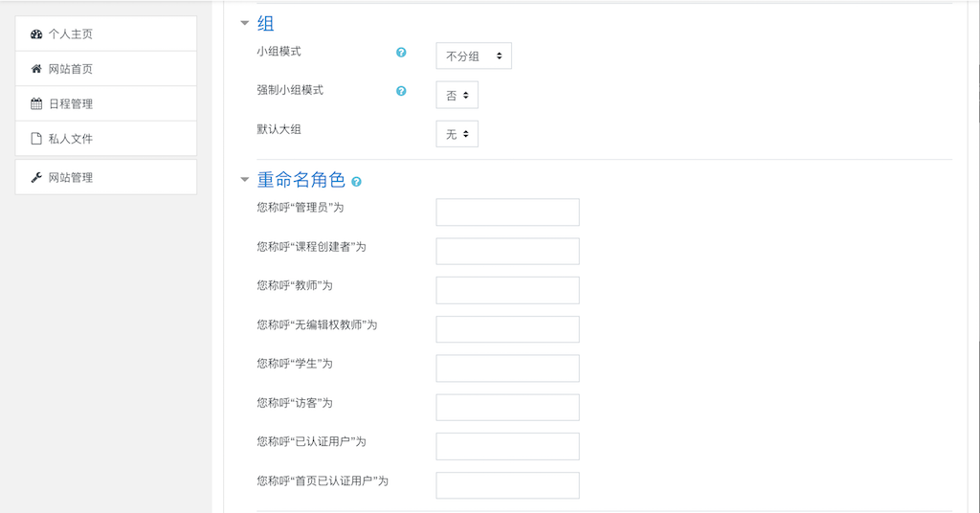Open help for 强制小组模式
The image size is (980, 513).
point(401,91)
